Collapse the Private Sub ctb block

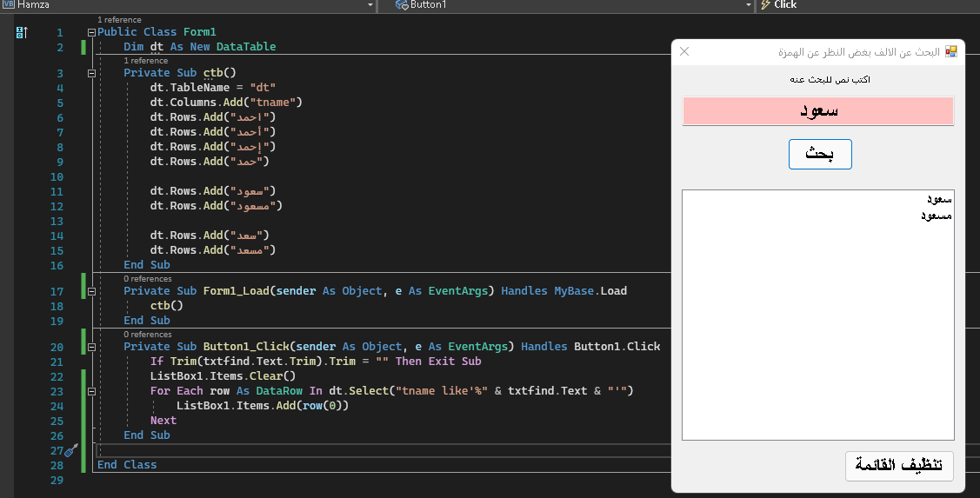[x=91, y=73]
